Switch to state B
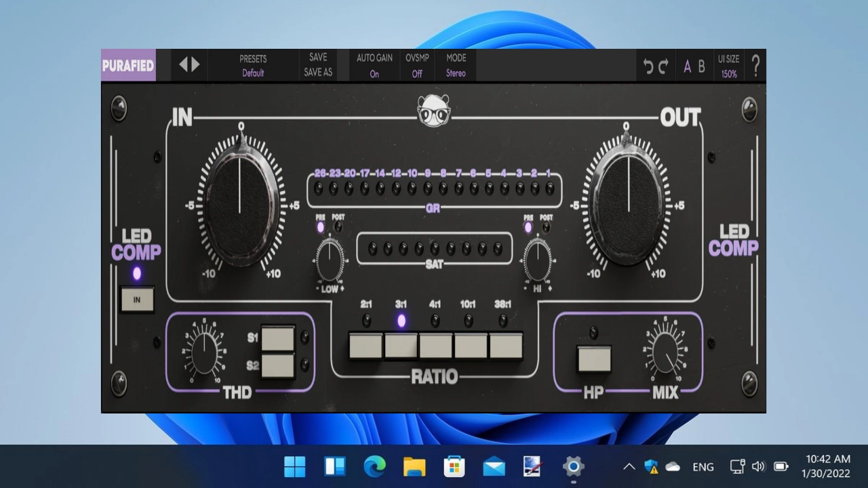This screenshot has height=488, width=868. point(701,66)
